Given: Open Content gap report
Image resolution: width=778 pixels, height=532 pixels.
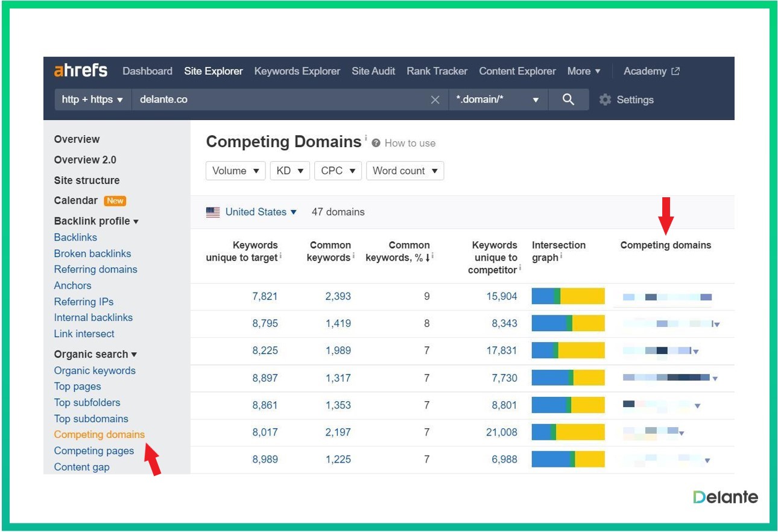Looking at the screenshot, I should [x=81, y=467].
